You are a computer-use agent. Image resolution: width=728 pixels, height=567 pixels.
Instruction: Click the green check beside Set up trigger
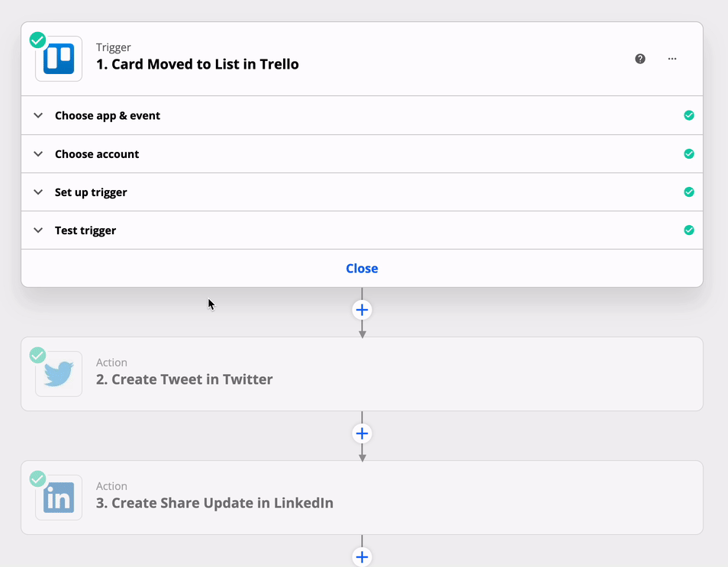(x=689, y=192)
